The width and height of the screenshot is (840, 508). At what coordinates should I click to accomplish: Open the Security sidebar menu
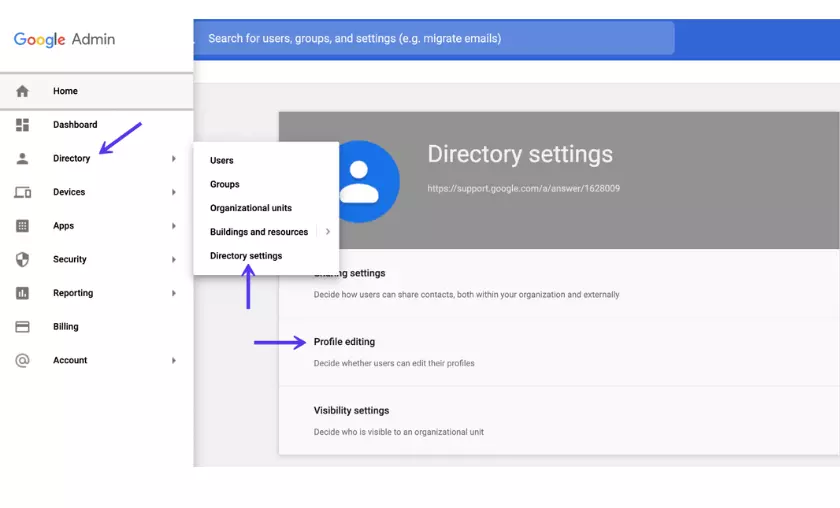96,259
